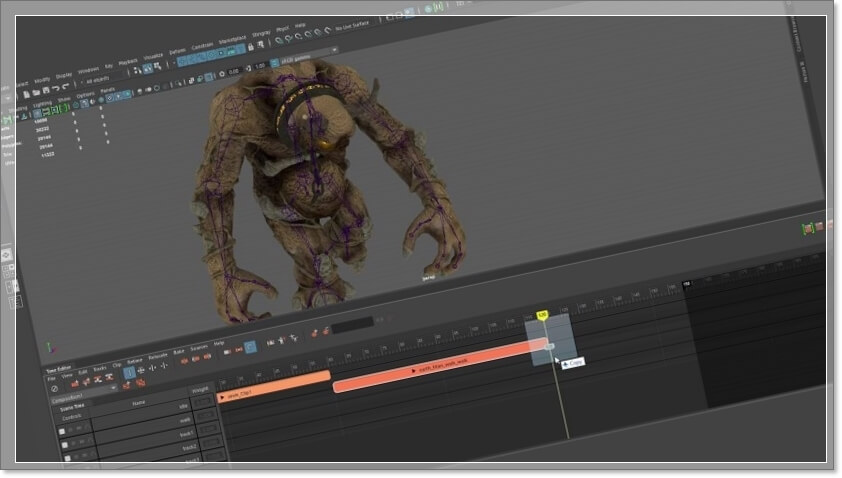Select the walk track name
This screenshot has height=478, width=842.
(x=185, y=421)
